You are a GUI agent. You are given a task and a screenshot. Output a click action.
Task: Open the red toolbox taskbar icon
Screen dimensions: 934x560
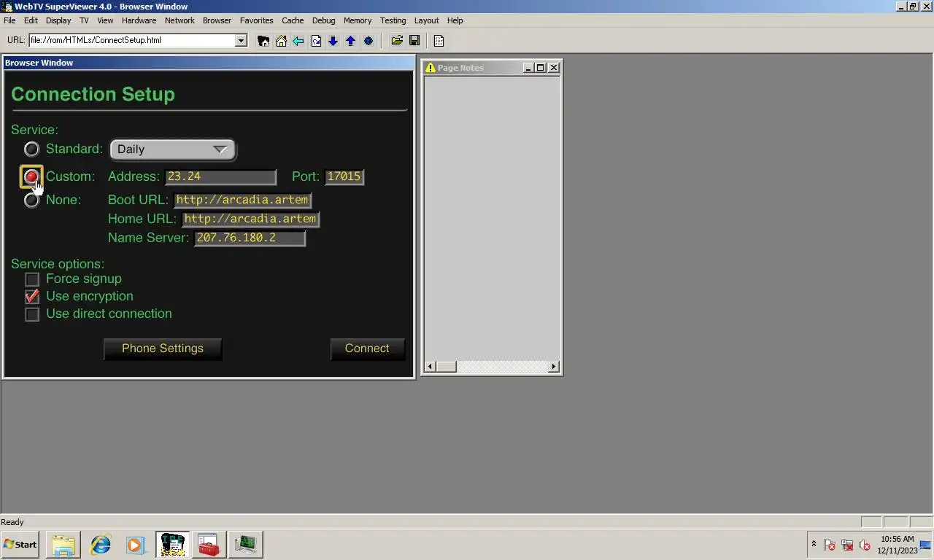209,545
